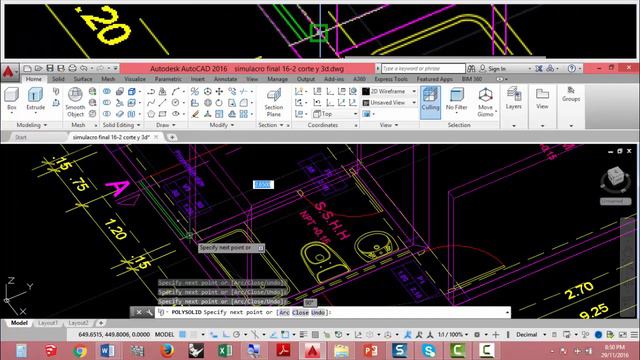Open PowerPoint from the taskbar
640x360 pixels.
pyautogui.click(x=370, y=350)
